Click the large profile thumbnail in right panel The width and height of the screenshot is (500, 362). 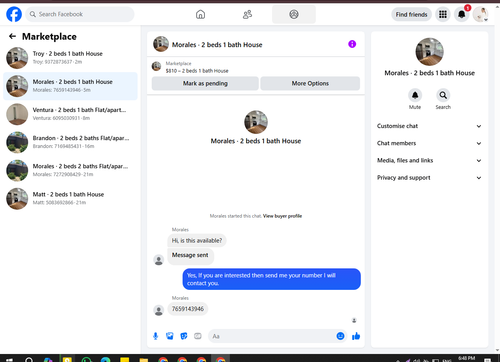point(429,52)
